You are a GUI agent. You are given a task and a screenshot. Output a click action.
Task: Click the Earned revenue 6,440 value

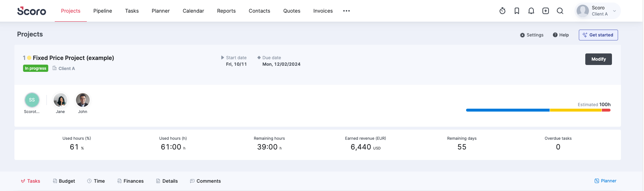[x=366, y=147]
